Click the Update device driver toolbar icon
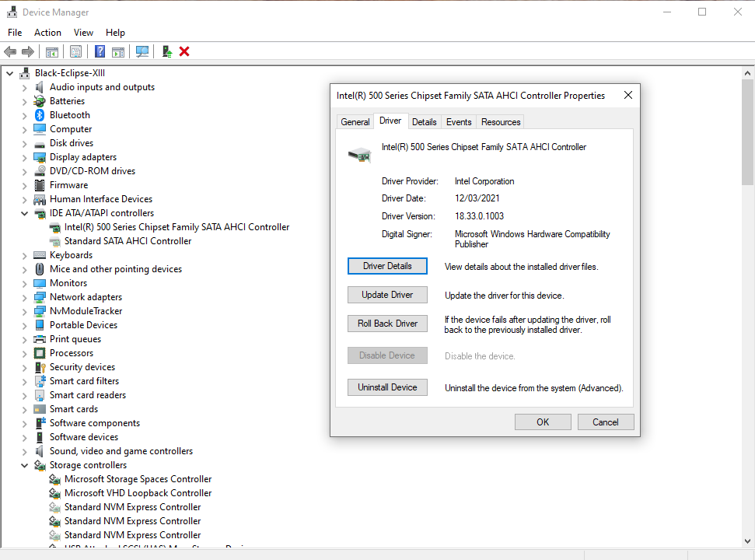This screenshot has height=560, width=755. (166, 51)
